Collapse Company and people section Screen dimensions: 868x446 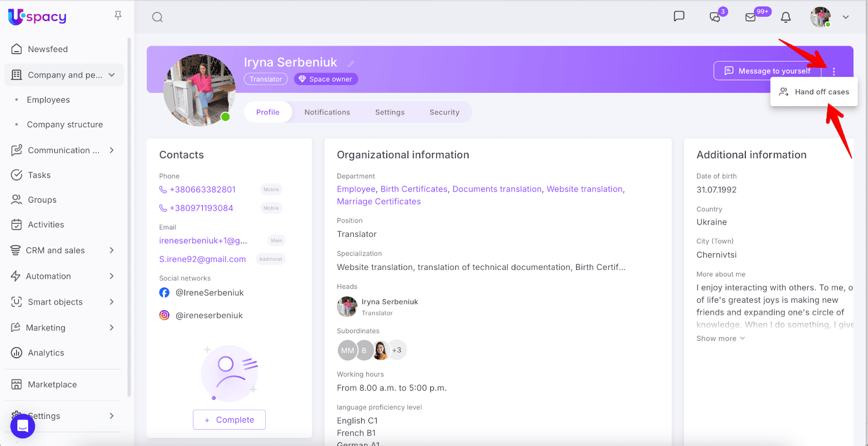point(112,75)
